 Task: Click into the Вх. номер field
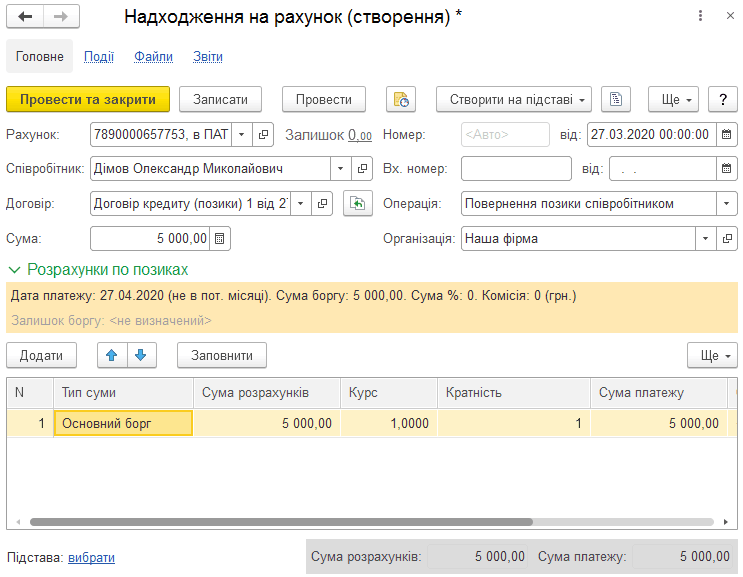click(516, 169)
